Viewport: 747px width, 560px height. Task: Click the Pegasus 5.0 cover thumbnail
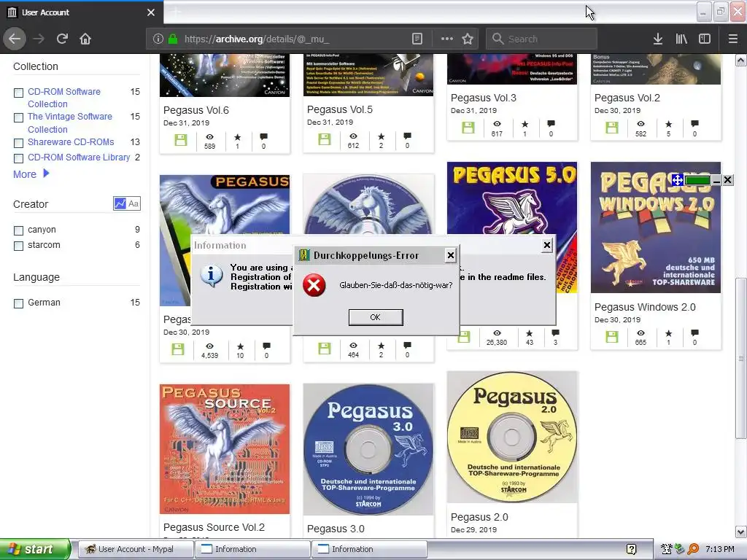click(x=511, y=198)
